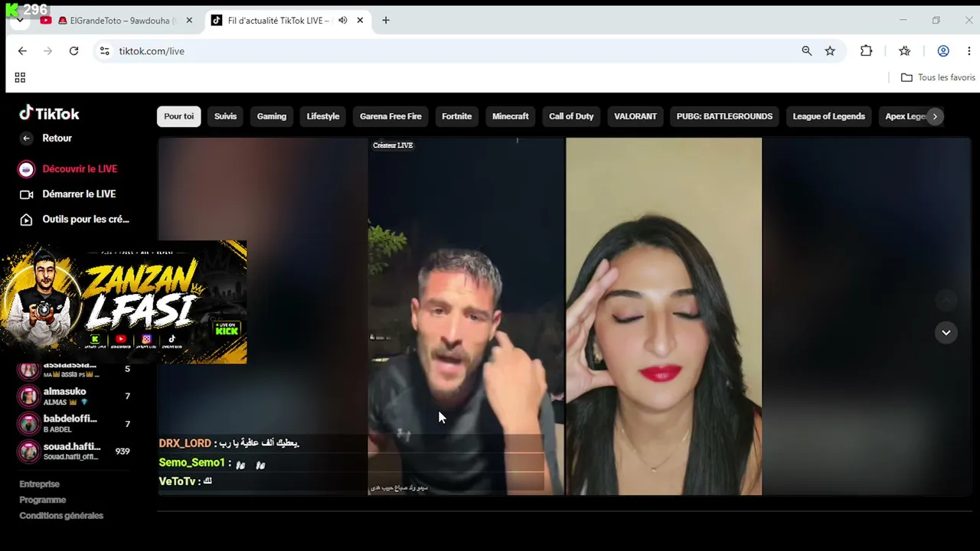
Task: Select the Apex Legends category tab
Action: point(903,116)
